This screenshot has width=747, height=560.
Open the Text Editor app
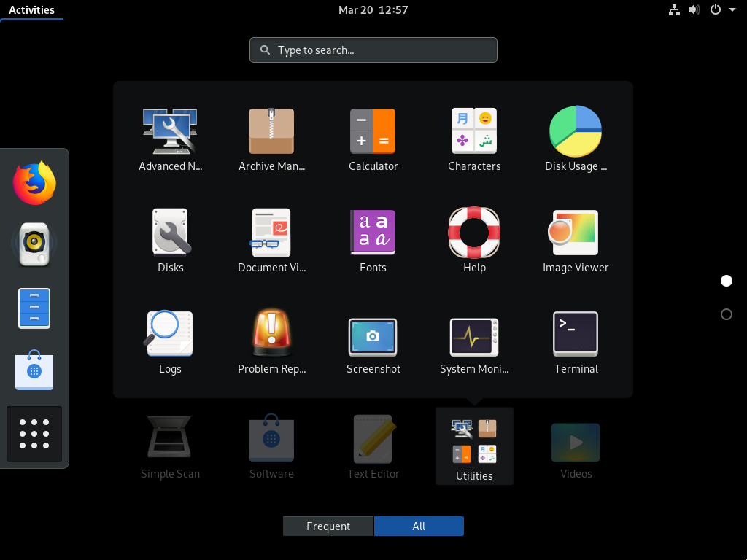[373, 447]
